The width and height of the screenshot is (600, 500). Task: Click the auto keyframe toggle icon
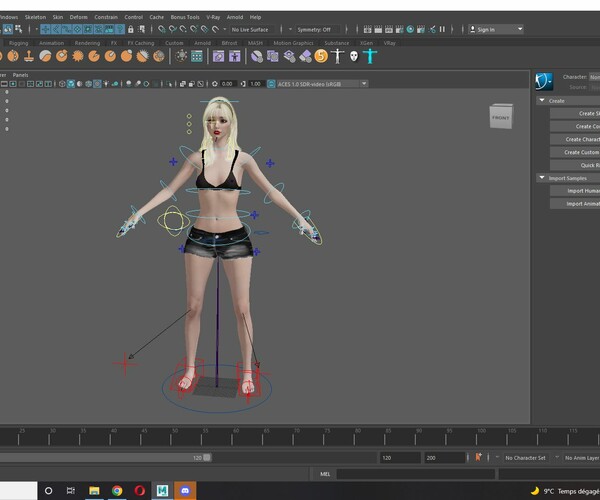478,457
